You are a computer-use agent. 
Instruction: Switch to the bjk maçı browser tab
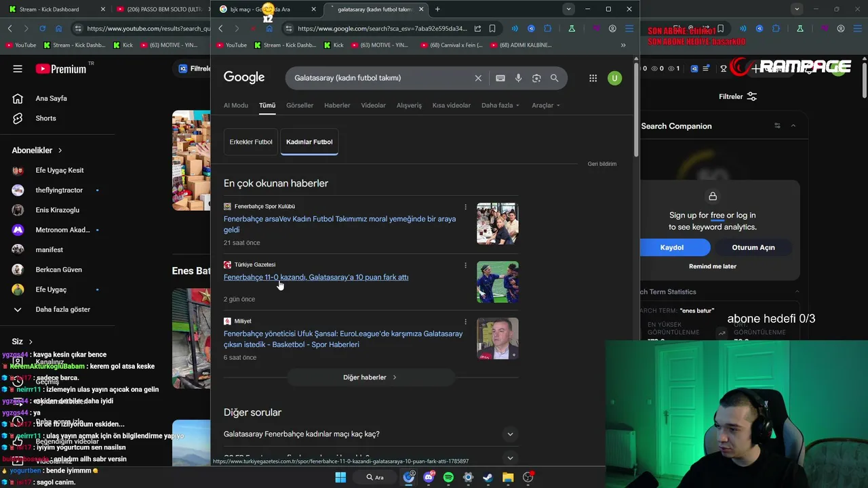click(x=268, y=9)
